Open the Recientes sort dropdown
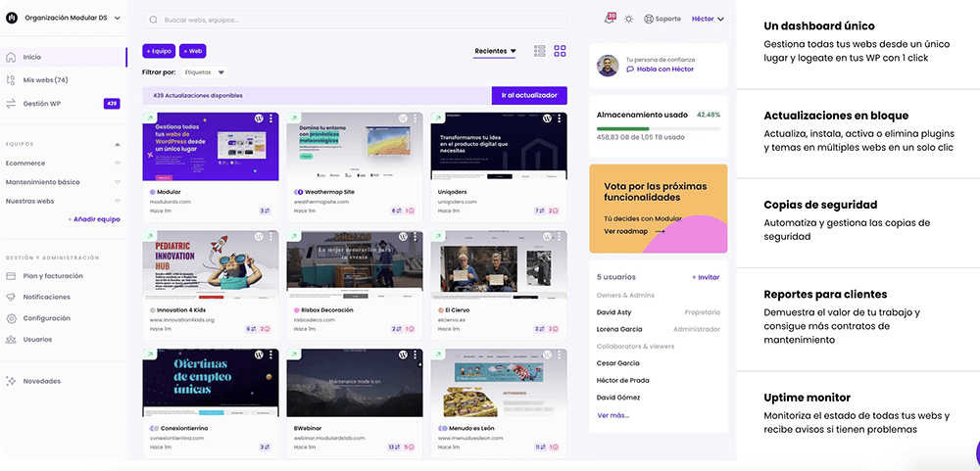The width and height of the screenshot is (980, 471). point(494,51)
